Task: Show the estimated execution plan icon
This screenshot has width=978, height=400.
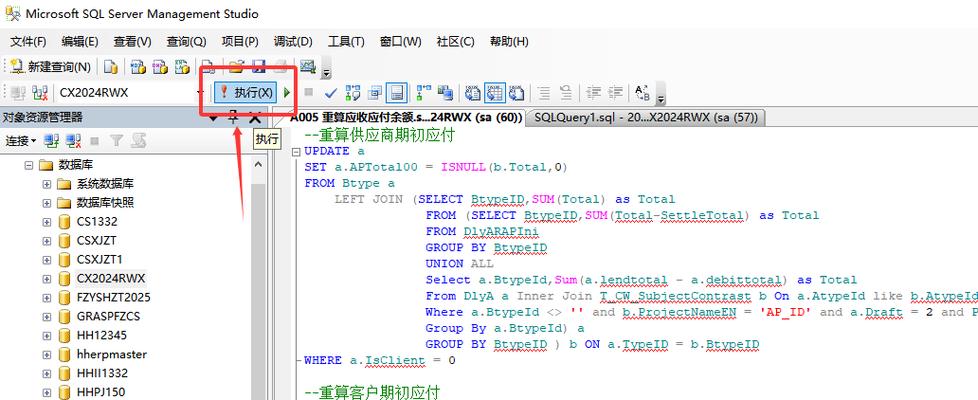Action: pos(352,93)
